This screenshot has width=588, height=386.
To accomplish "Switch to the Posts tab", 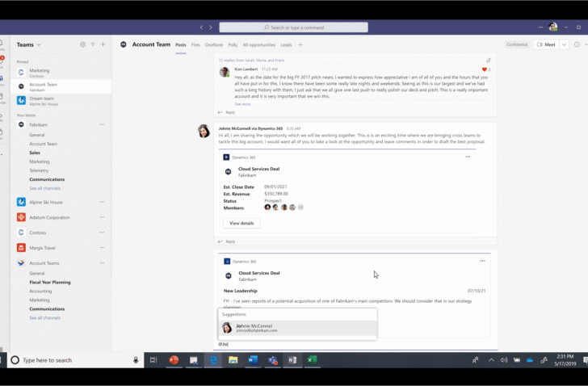I will [181, 45].
